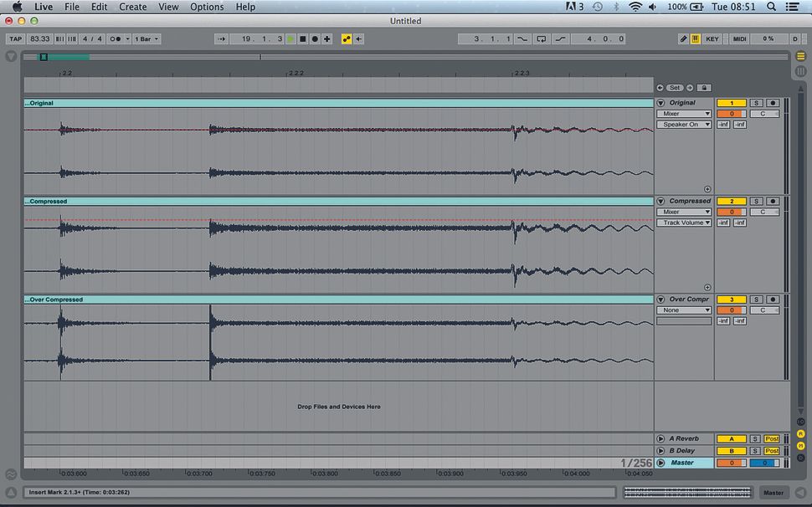
Task: Click the Set locator button
Action: point(675,87)
